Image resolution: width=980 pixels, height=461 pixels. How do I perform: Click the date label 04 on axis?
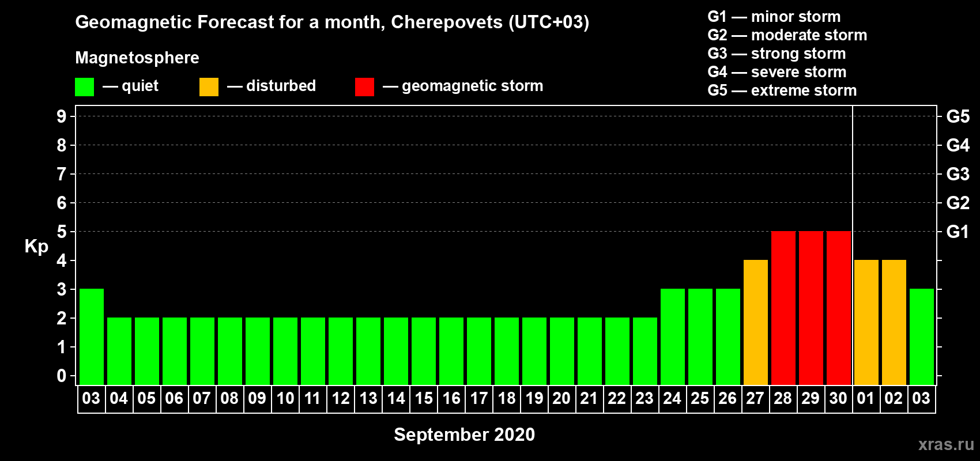coord(119,399)
